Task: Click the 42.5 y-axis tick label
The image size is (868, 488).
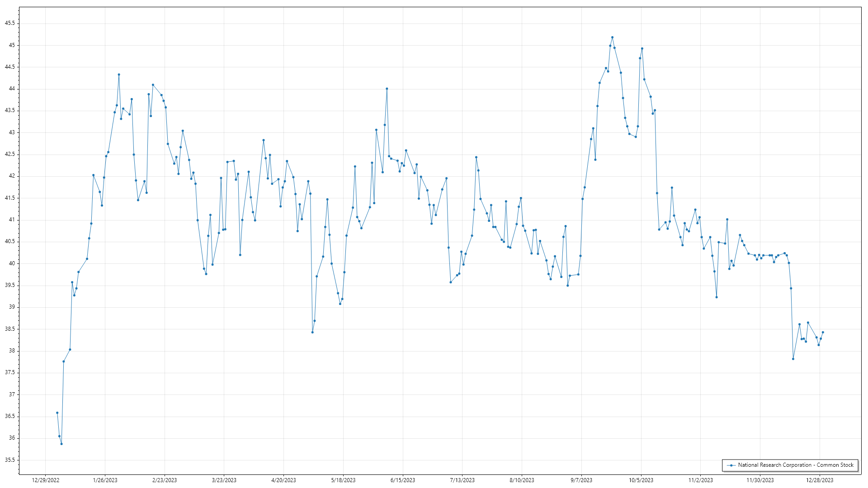Action: 10,154
